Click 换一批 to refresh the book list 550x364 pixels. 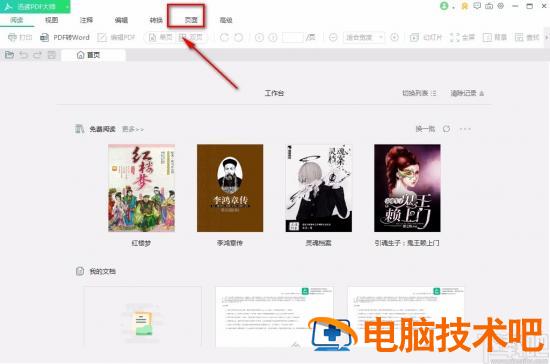[425, 129]
